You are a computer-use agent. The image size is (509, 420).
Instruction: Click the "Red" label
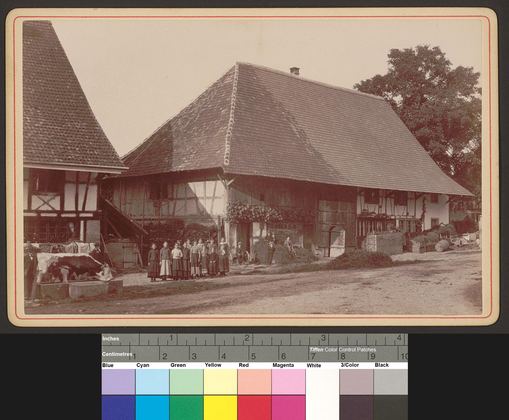(x=244, y=365)
